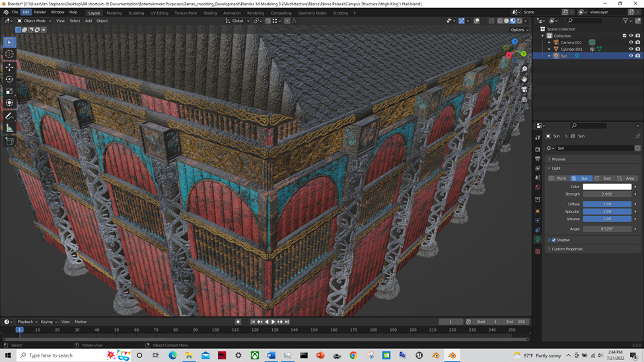Click the Options button in viewport

(x=519, y=30)
